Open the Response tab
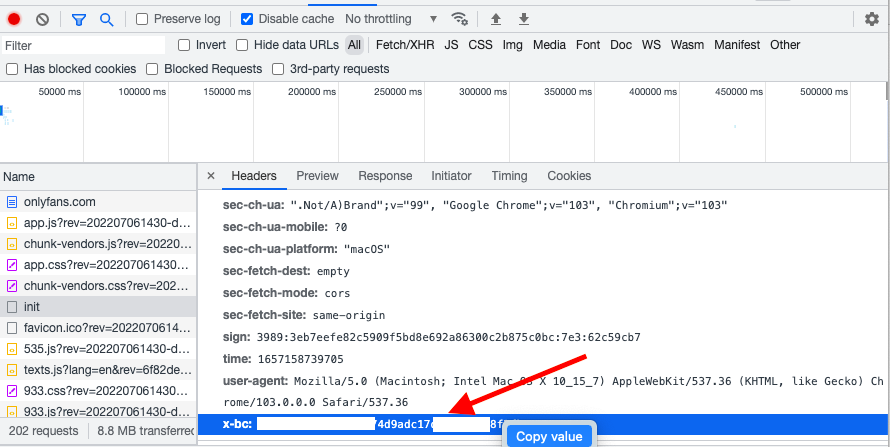The height and width of the screenshot is (447, 890). (385, 176)
